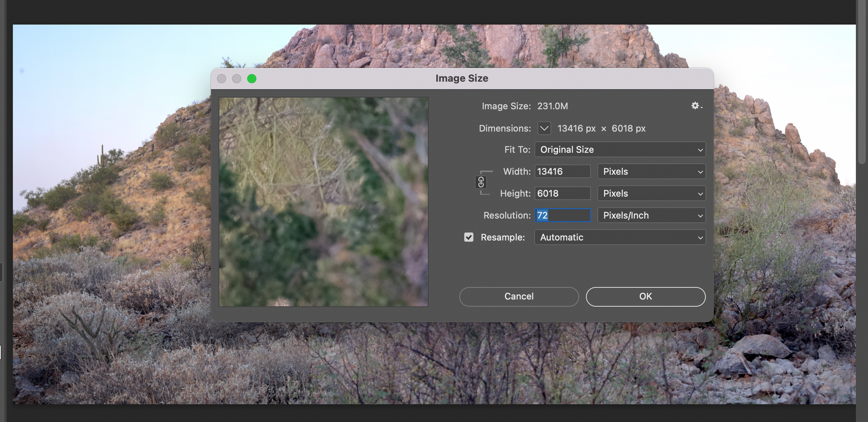Viewport: 868px width, 422px height.
Task: Toggle the constrain proportions link icon
Action: (481, 182)
